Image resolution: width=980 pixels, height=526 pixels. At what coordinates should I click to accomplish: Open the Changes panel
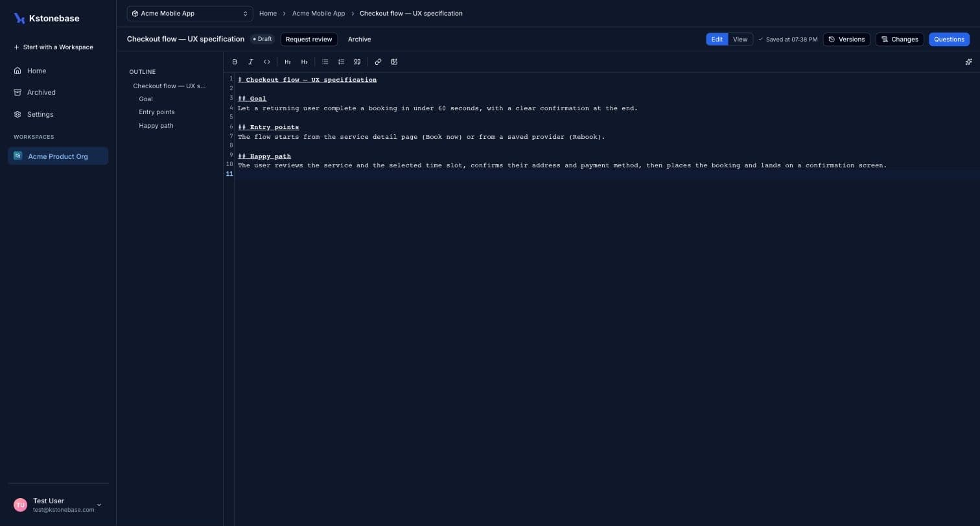(900, 40)
